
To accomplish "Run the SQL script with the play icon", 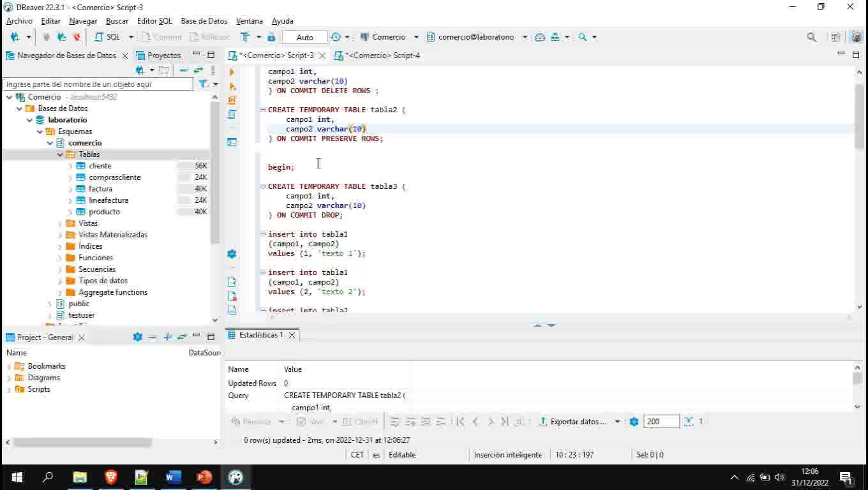I will [x=232, y=71].
